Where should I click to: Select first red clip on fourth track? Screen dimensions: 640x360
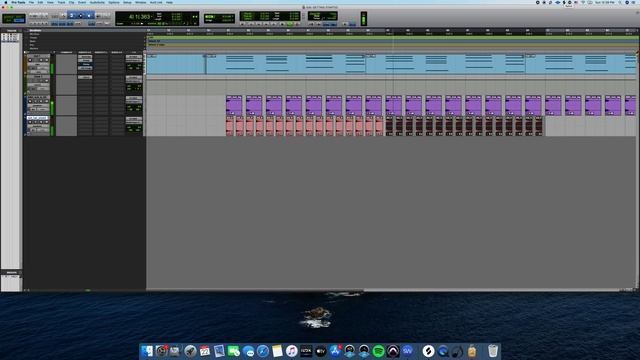[230, 126]
